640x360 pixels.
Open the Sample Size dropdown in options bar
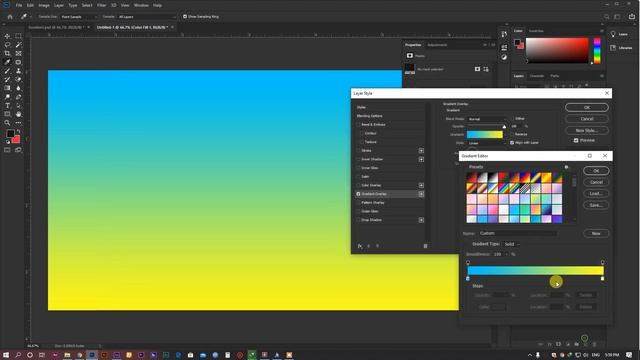79,17
